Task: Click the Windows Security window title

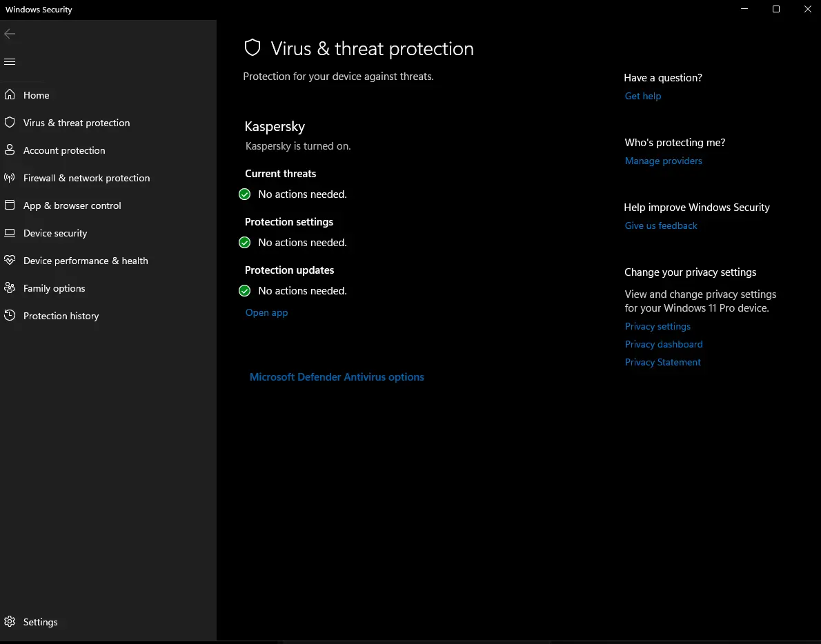Action: tap(39, 10)
